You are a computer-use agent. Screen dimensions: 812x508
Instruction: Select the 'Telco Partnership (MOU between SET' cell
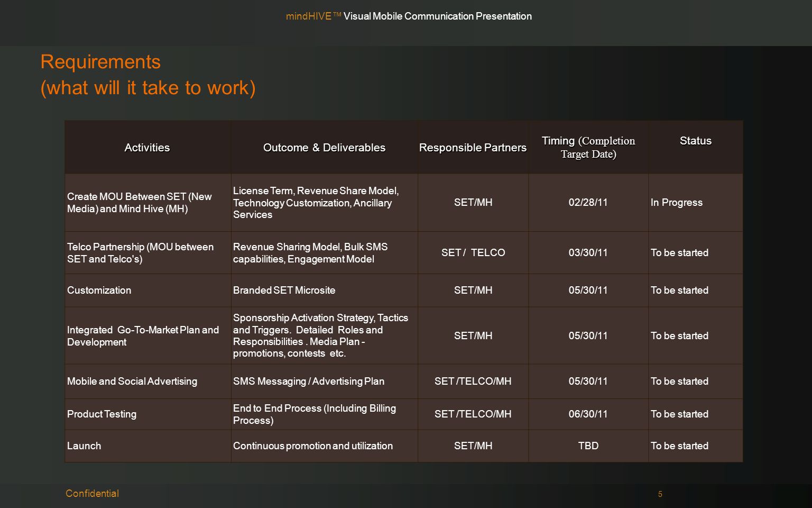(x=147, y=252)
